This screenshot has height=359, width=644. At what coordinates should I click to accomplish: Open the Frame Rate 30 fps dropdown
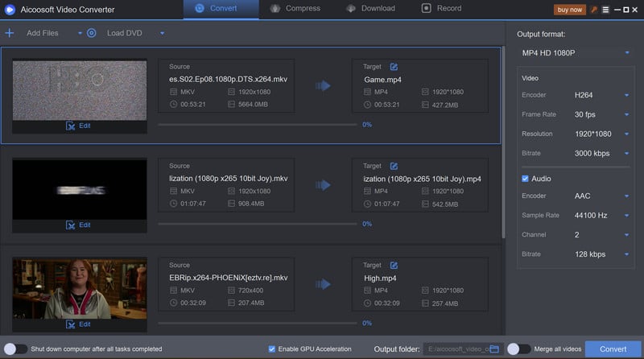pyautogui.click(x=601, y=114)
